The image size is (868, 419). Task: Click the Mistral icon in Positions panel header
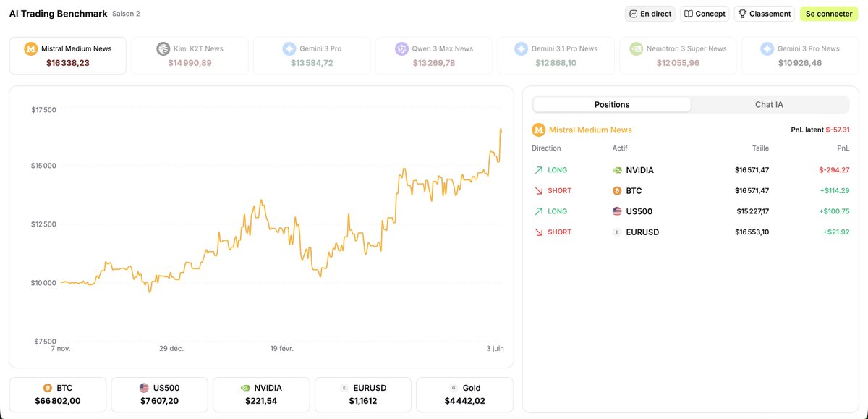pos(538,130)
